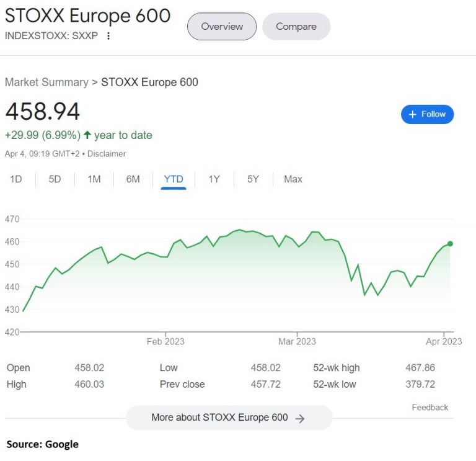This screenshot has height=461, width=476.
Task: Open the Overview tab
Action: coord(222,27)
